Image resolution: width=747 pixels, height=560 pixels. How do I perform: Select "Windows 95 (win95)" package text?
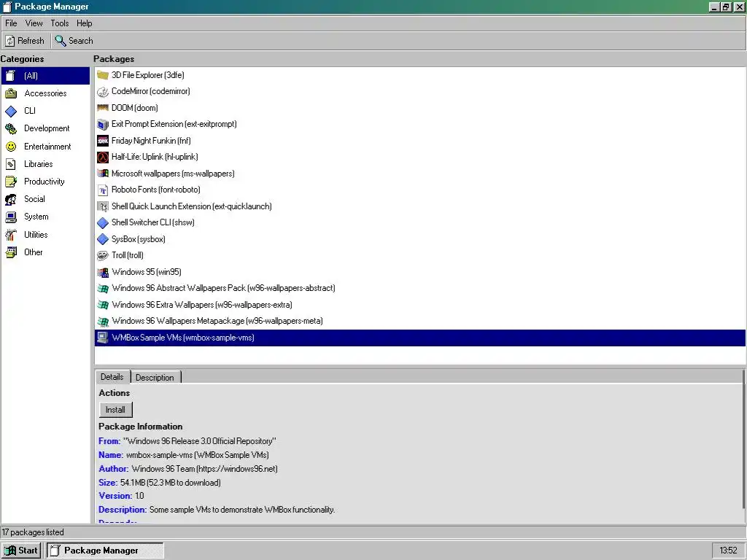point(147,273)
